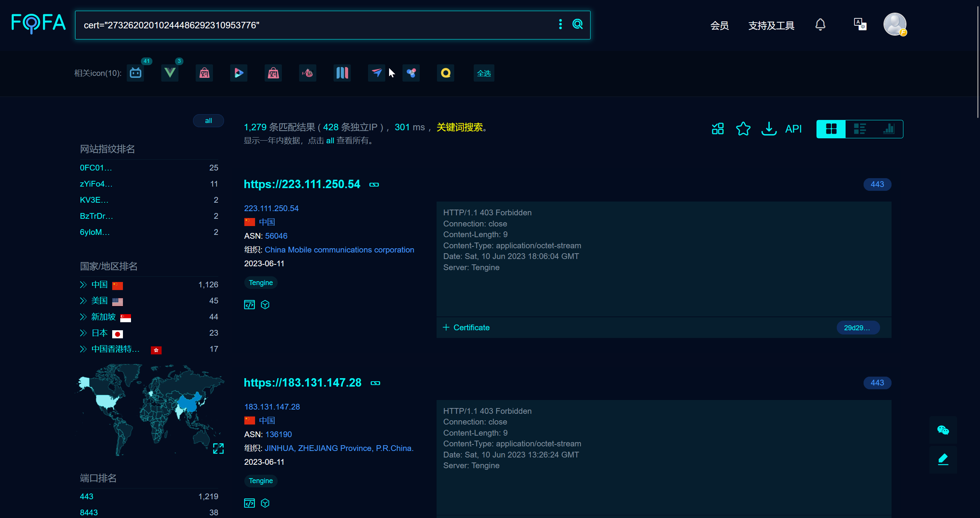Click IP 223.111.250.54 link
Screen dimensions: 980x518
271,208
